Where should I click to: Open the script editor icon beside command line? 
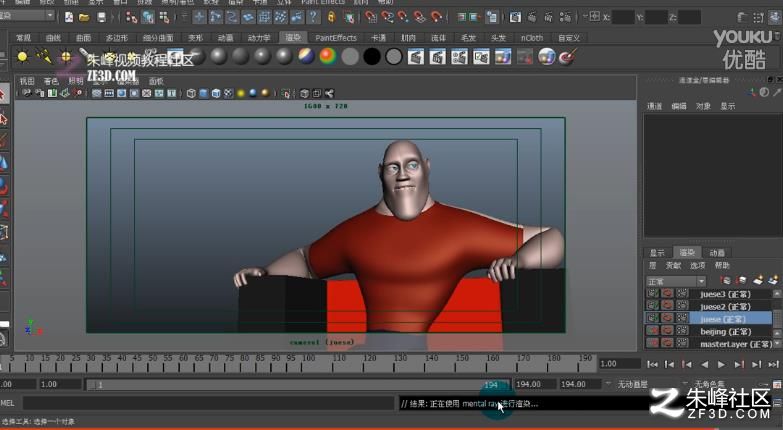[777, 403]
